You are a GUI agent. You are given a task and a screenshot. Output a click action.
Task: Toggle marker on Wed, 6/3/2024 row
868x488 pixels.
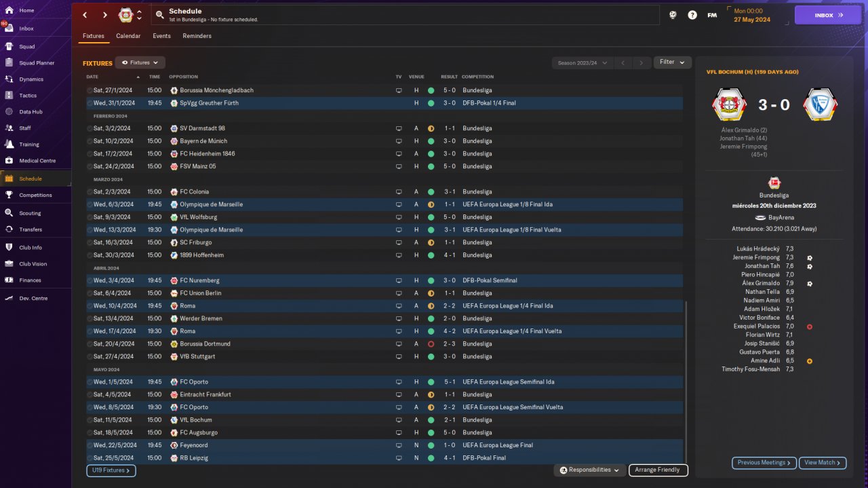[90, 204]
